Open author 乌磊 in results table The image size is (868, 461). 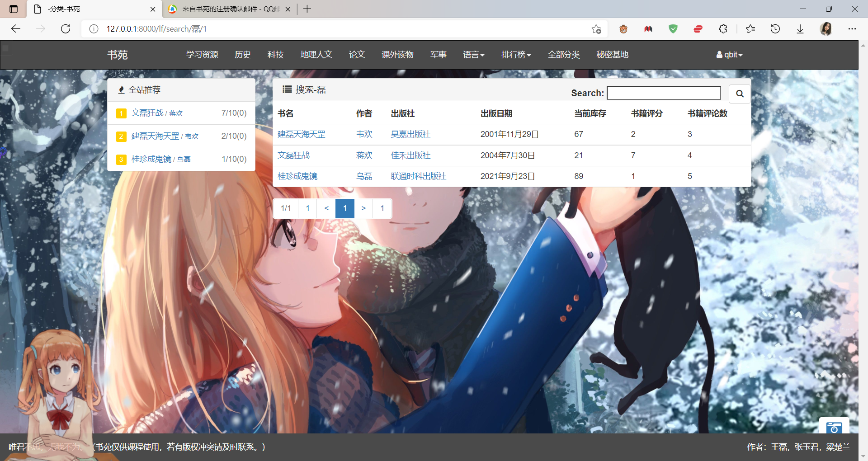coord(364,176)
